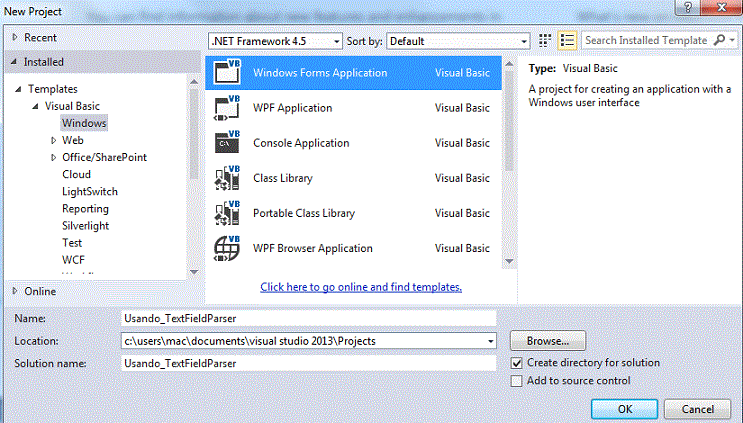The height and width of the screenshot is (423, 743).
Task: Click the WPF Browser Application template icon
Action: click(x=227, y=248)
